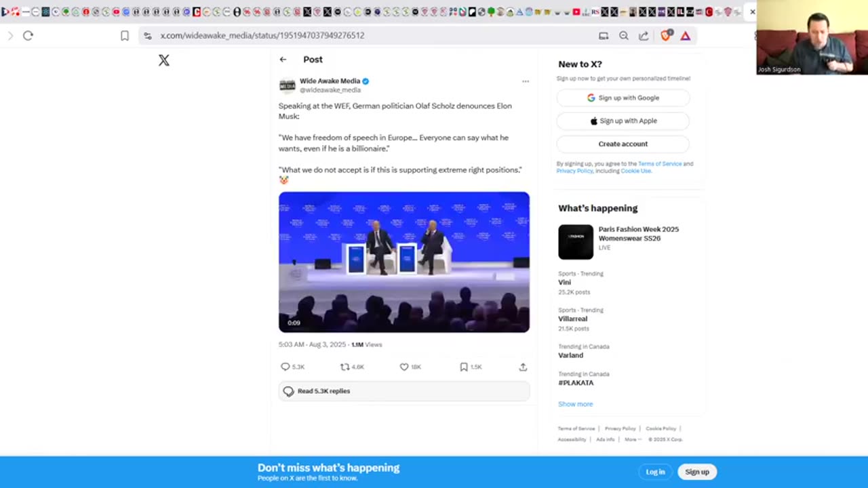Click the X logo in the sidebar

pyautogui.click(x=164, y=60)
